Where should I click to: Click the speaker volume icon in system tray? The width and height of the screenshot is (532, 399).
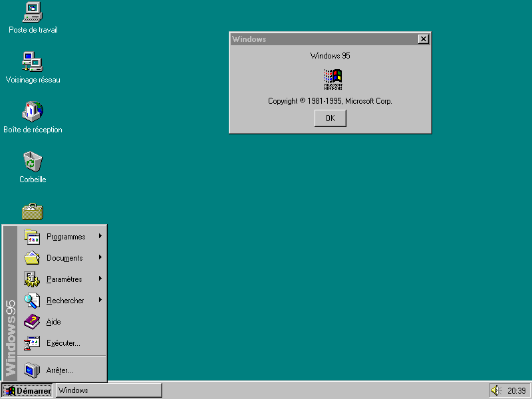[x=496, y=390]
